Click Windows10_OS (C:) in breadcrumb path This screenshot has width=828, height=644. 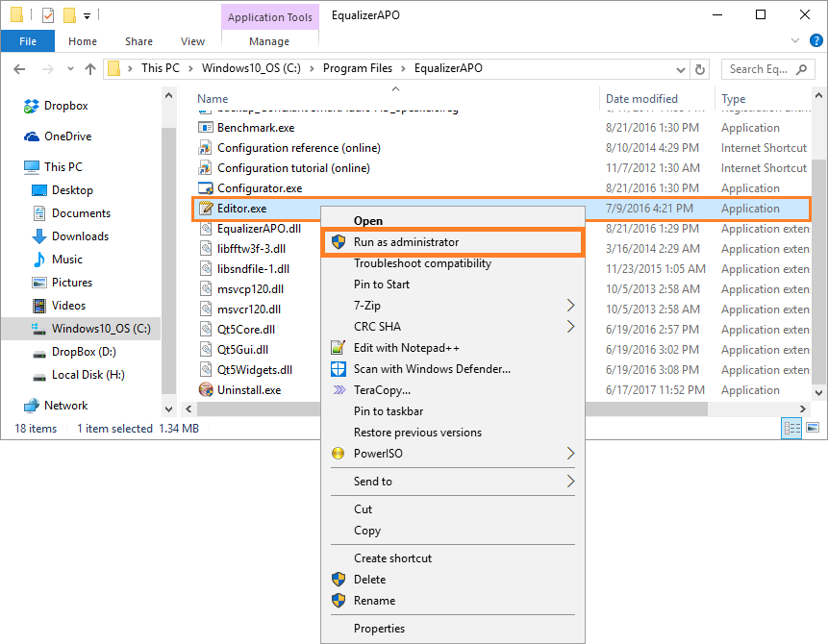(251, 68)
